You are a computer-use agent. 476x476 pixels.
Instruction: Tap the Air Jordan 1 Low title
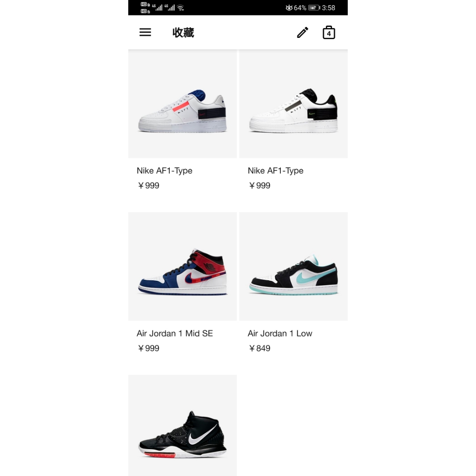(280, 333)
